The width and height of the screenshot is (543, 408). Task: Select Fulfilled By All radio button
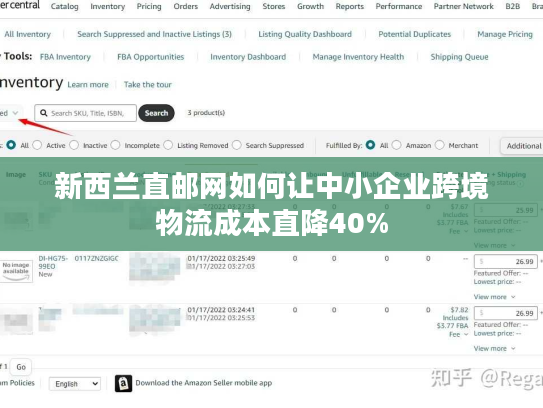coord(370,145)
